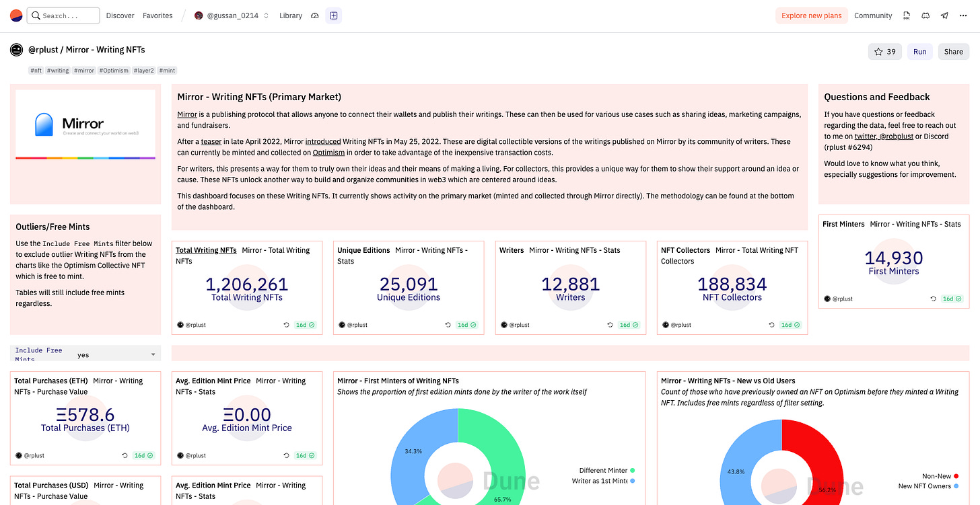The width and height of the screenshot is (980, 505).
Task: Select the #Optimism tag
Action: tap(114, 71)
